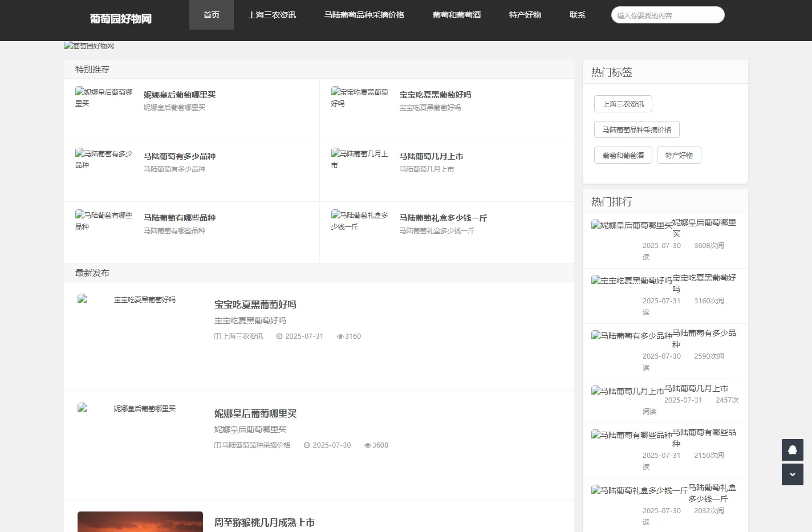The image size is (812, 532).
Task: Open latest post title 宝宝吃夏黑葡萄好吗
Action: click(255, 304)
